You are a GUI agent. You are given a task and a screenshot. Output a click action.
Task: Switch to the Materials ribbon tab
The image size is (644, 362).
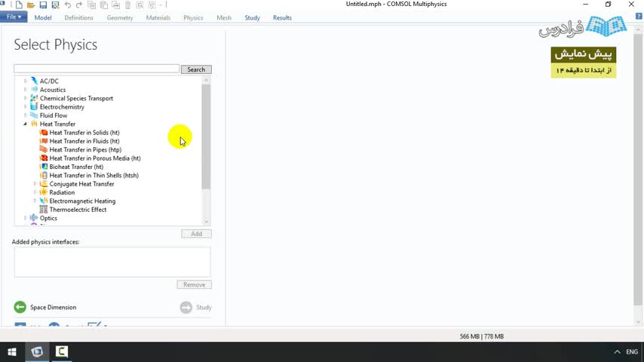click(158, 17)
